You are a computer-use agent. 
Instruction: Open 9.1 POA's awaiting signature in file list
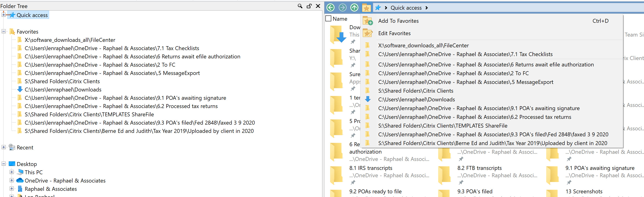(600, 168)
